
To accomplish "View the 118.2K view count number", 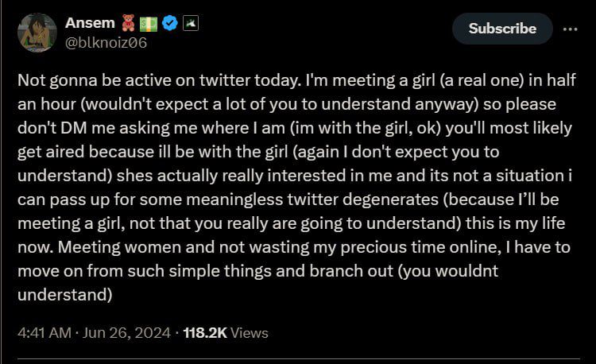I will coord(205,333).
